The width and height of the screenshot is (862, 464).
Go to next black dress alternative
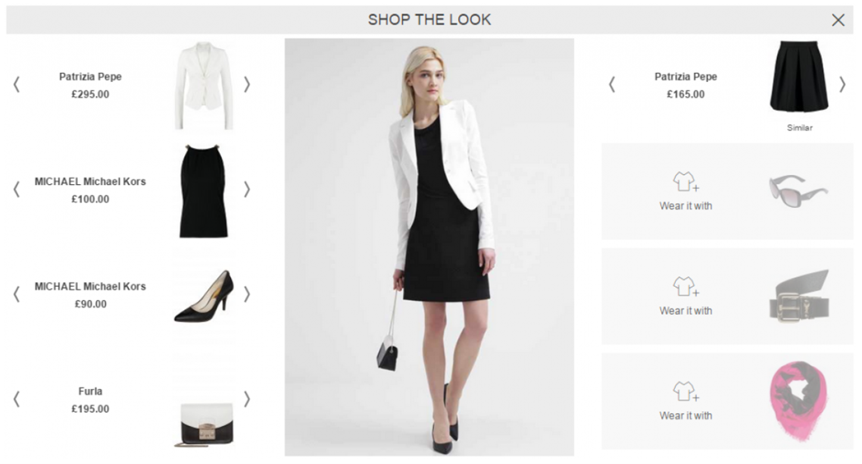tap(247, 189)
